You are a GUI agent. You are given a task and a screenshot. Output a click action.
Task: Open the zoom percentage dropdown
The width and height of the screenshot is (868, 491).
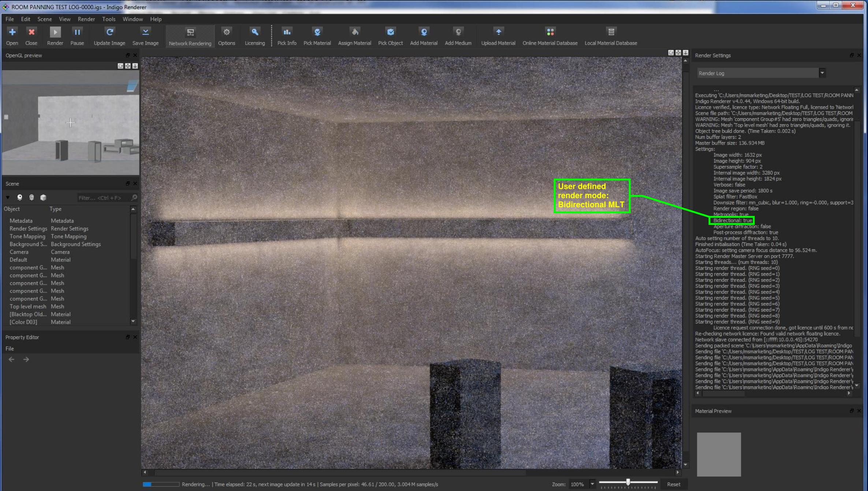[x=592, y=484]
